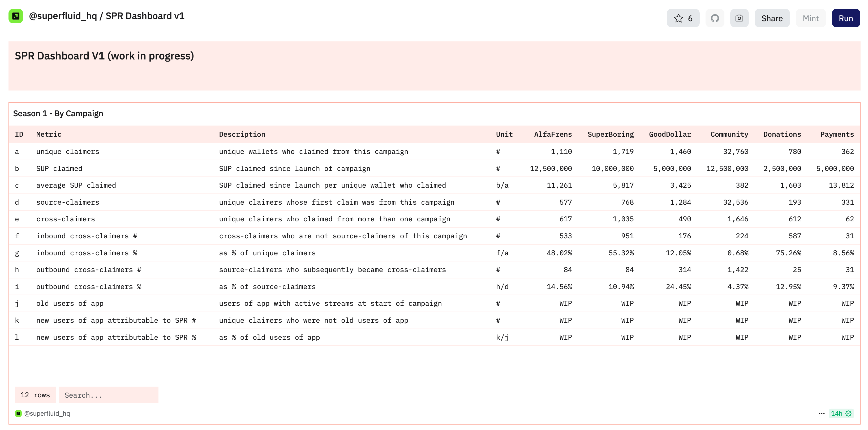Click the 'as % of source-claimers' description

coord(267,287)
